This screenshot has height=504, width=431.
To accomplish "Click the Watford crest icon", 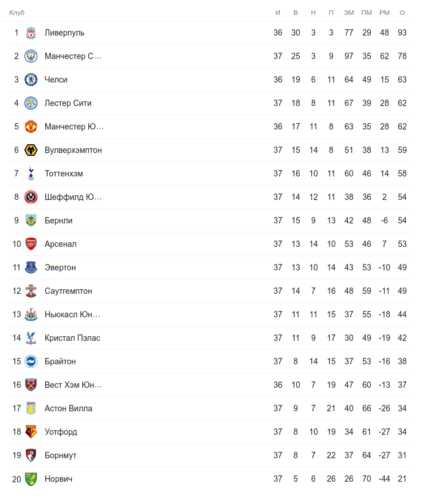I will (31, 432).
